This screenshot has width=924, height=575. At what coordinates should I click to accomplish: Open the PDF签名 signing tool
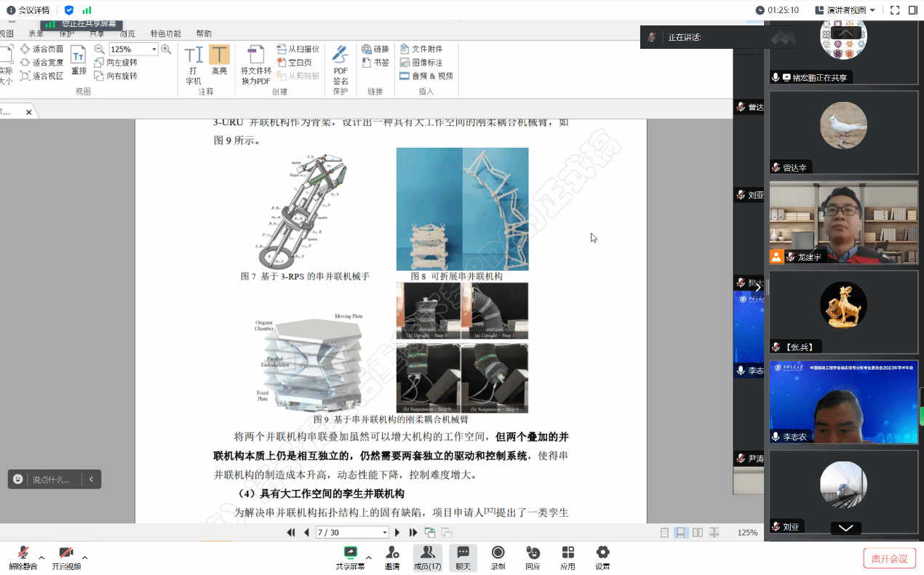pos(340,65)
